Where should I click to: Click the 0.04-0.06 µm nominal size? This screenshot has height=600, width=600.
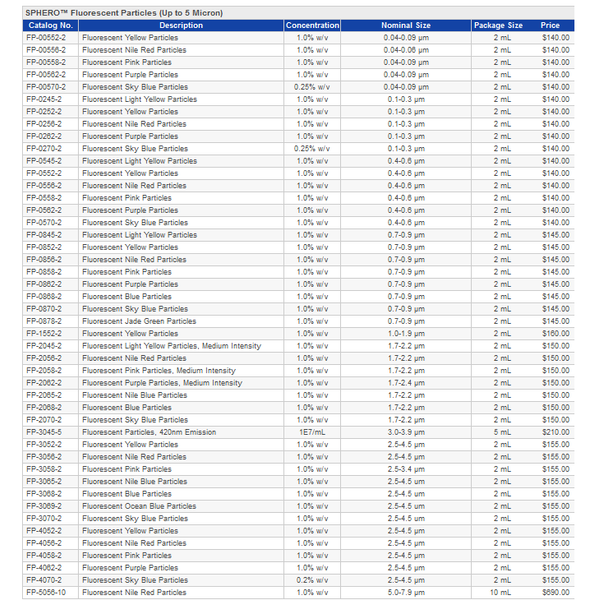(x=406, y=50)
